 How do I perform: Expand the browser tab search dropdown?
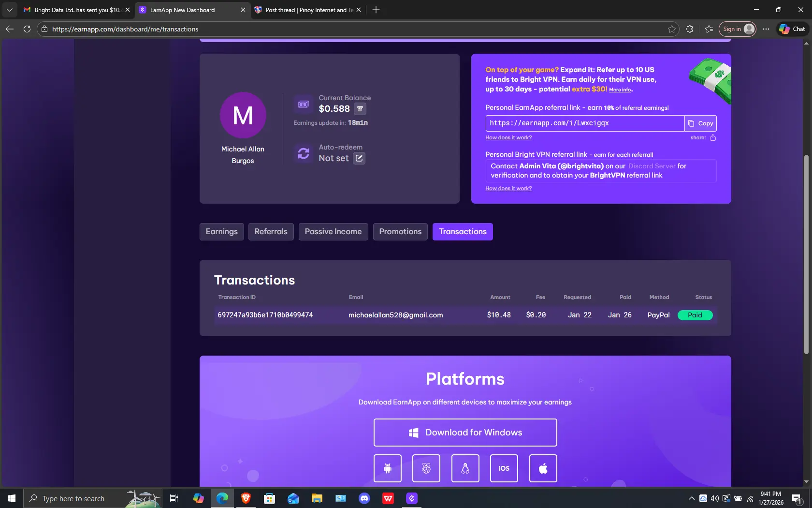tap(9, 10)
